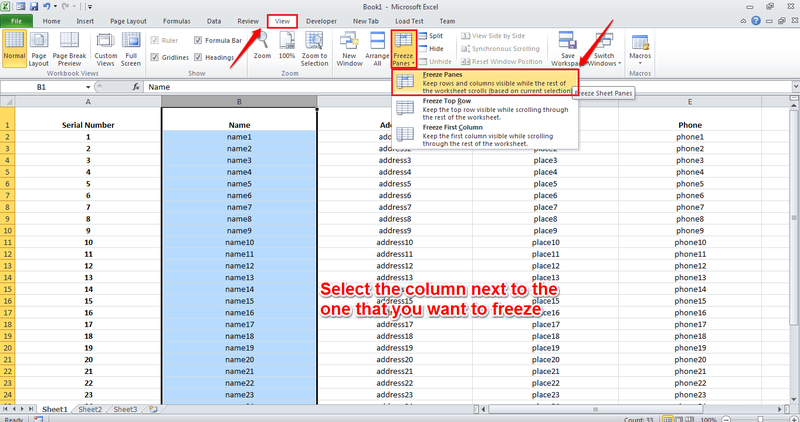Go to first sheet navigation arrow
The image size is (800, 422).
click(5, 409)
